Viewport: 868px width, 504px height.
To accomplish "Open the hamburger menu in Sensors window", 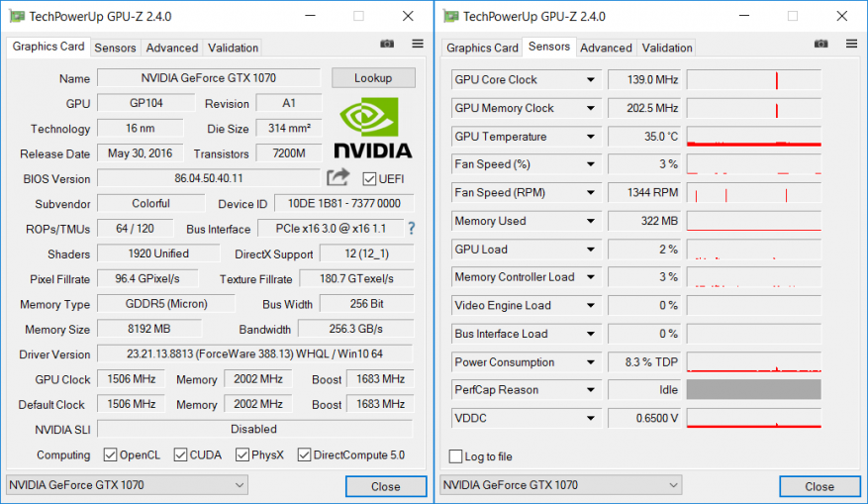I will (x=851, y=45).
